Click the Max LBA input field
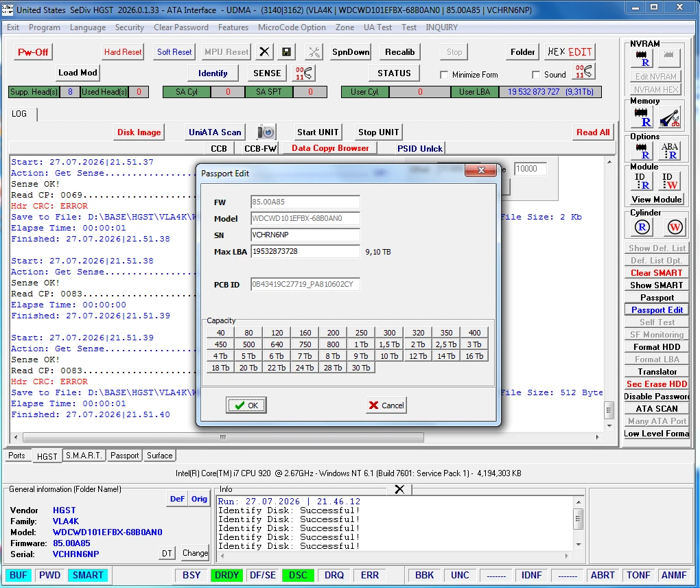The width and height of the screenshot is (700, 588). (305, 251)
